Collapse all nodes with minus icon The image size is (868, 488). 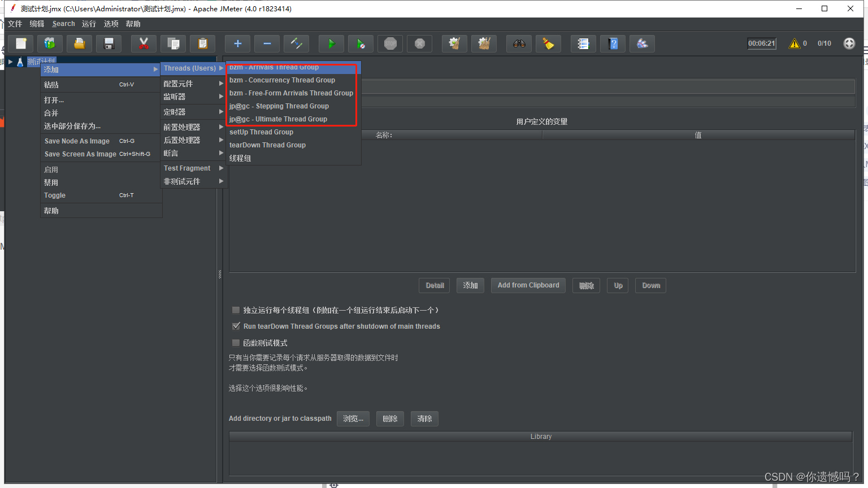pos(267,43)
